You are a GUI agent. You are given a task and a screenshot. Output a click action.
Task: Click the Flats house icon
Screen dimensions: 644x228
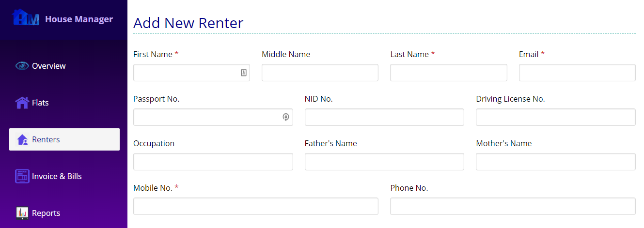(22, 103)
